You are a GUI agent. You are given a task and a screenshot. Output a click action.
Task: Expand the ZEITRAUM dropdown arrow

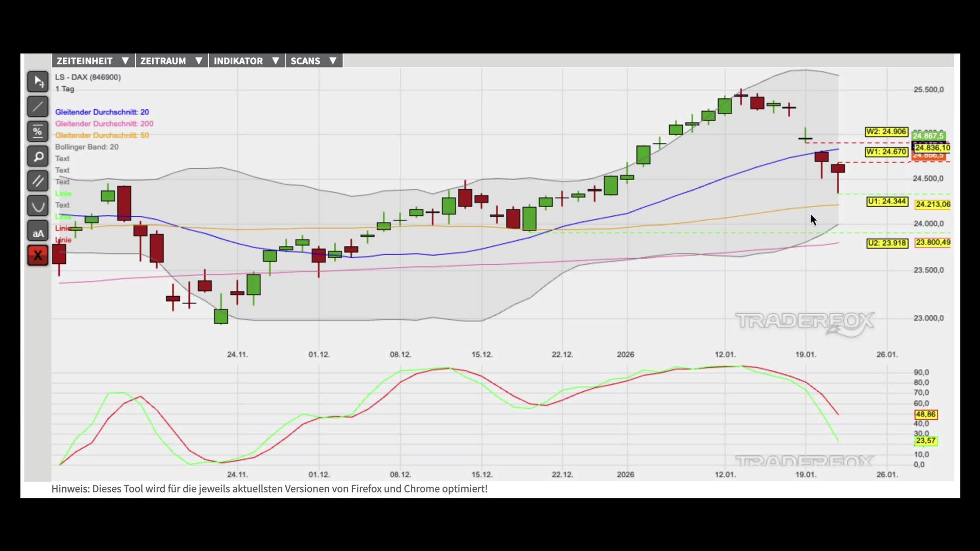pos(199,61)
